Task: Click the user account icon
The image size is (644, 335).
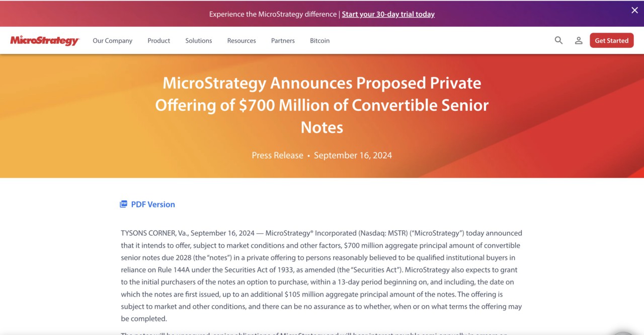Action: pos(578,40)
